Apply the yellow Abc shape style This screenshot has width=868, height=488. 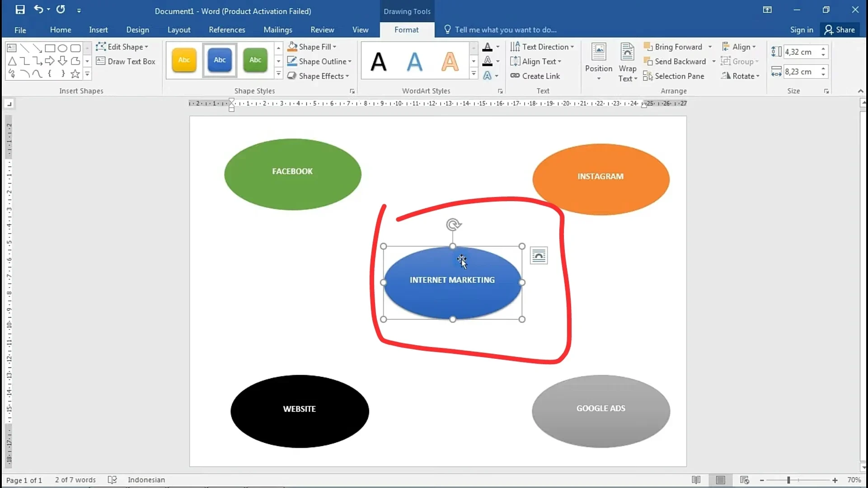(184, 60)
